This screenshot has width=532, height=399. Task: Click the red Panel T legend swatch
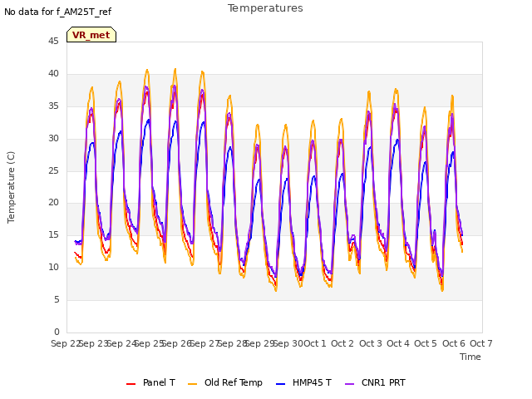[131, 384]
